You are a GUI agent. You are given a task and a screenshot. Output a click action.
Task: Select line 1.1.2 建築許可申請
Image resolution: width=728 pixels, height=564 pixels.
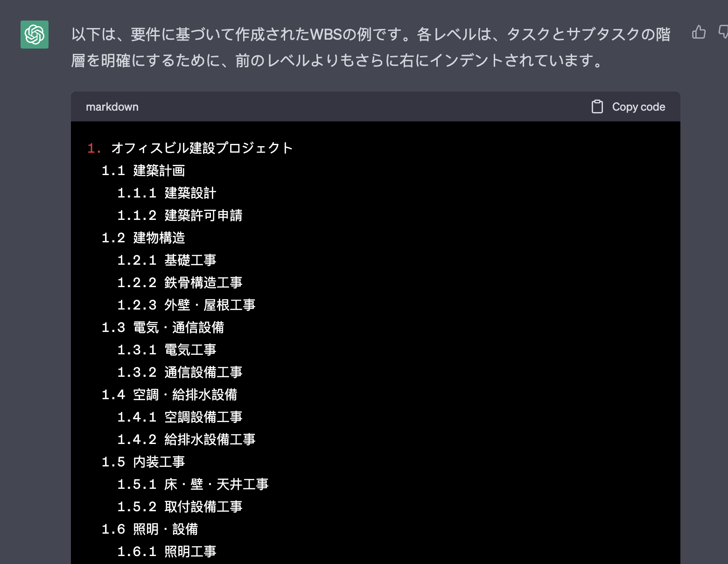coord(180,215)
